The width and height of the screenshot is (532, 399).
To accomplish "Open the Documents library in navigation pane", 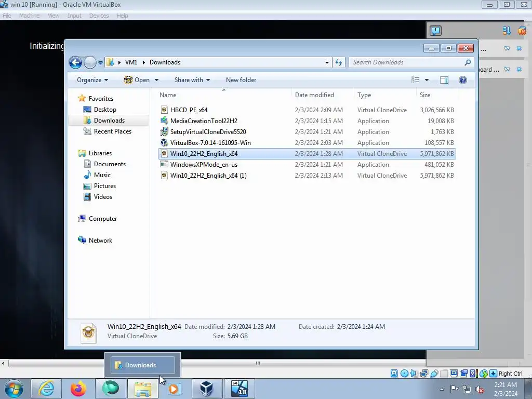I will [x=110, y=164].
